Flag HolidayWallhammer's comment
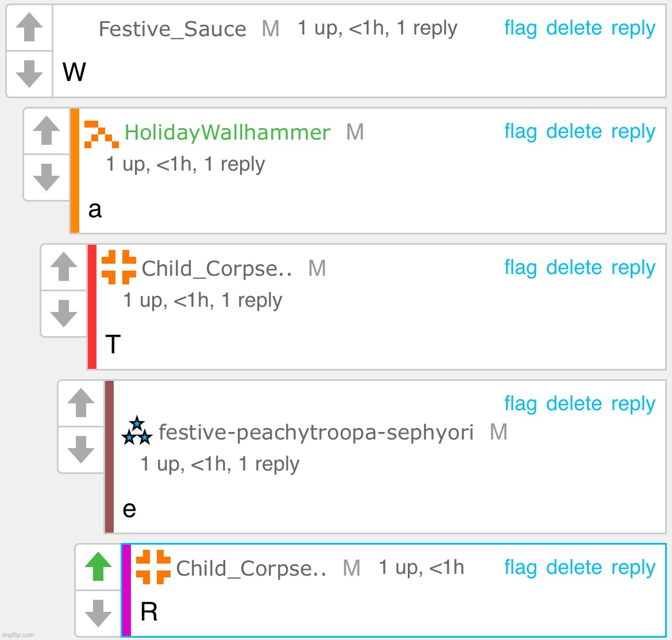The image size is (672, 640). click(520, 132)
